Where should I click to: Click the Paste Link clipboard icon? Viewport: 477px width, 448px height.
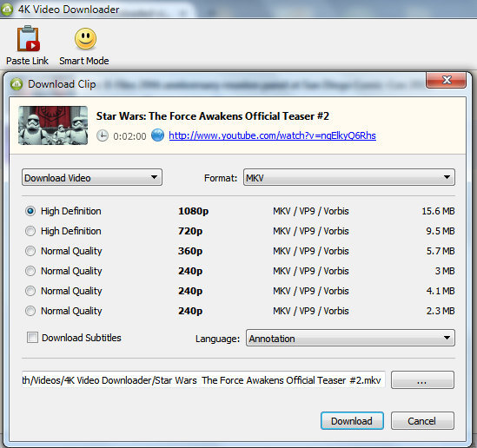coord(29,38)
